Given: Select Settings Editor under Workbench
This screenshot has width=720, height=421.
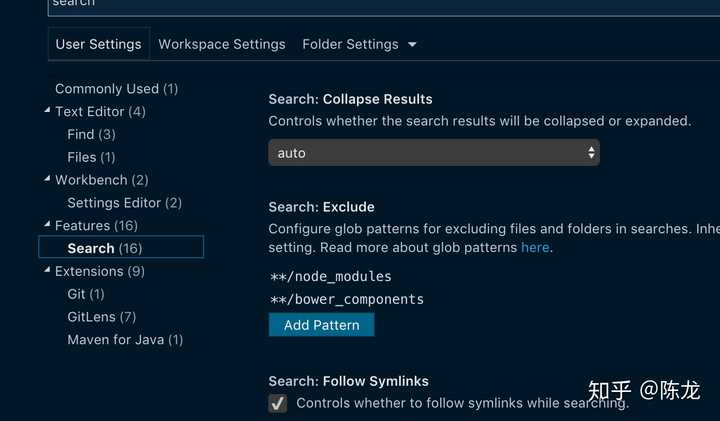Looking at the screenshot, I should coord(124,203).
